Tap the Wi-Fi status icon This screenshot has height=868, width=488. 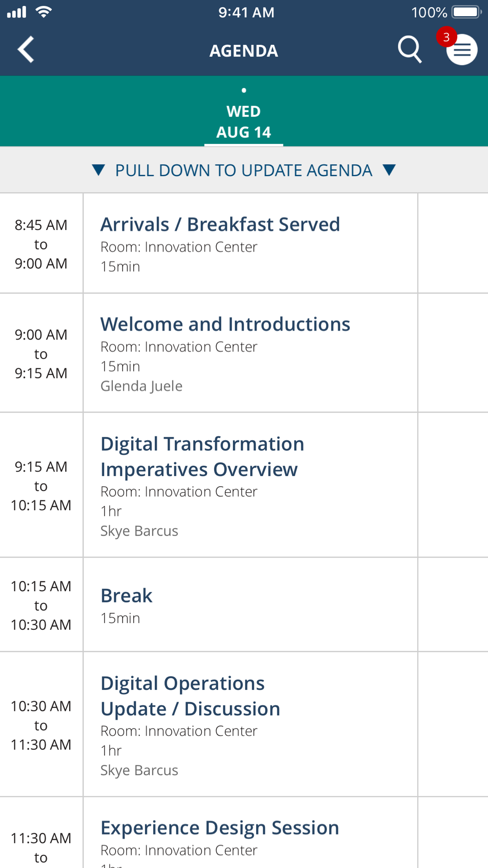coord(44,12)
